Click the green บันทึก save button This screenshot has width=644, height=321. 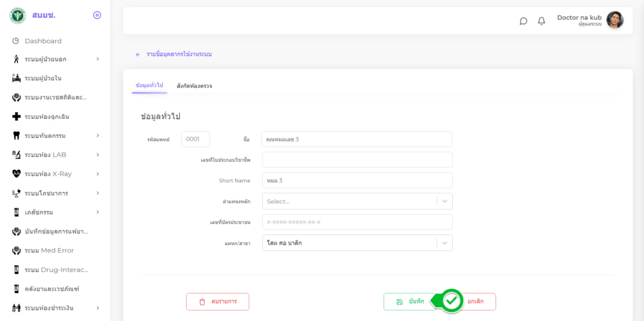click(409, 301)
